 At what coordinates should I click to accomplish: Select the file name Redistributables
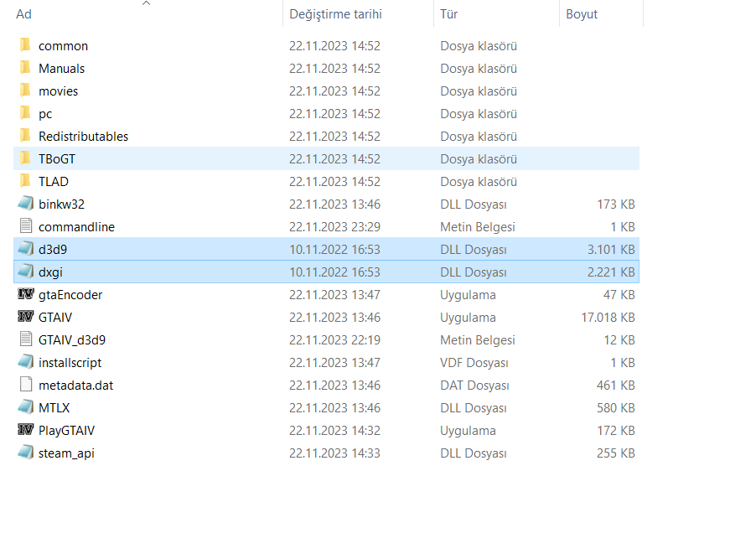tap(84, 137)
